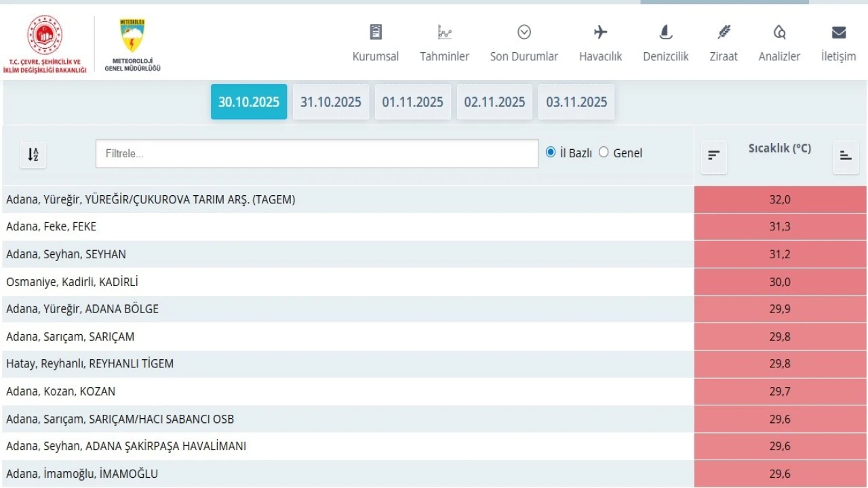The height and width of the screenshot is (488, 868).
Task: Click the Filtrele search input field
Action: pyautogui.click(x=317, y=154)
